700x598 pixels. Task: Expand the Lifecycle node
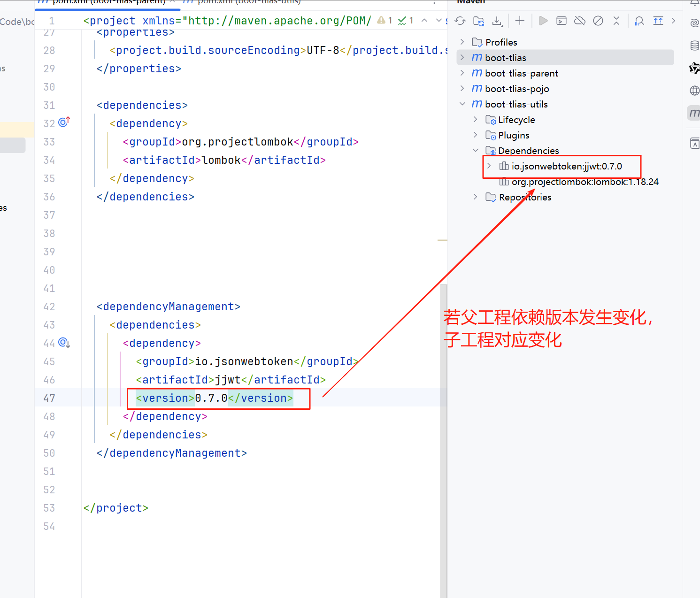476,119
